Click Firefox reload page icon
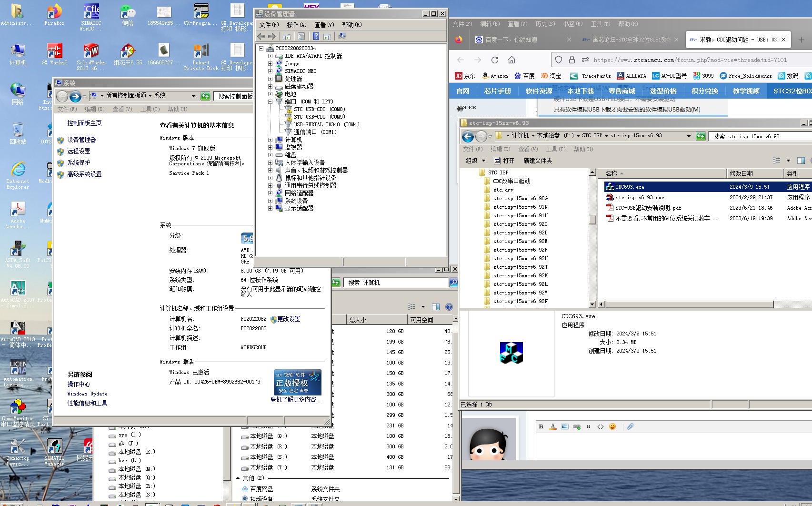Screen dimensions: 812x506 coord(495,60)
